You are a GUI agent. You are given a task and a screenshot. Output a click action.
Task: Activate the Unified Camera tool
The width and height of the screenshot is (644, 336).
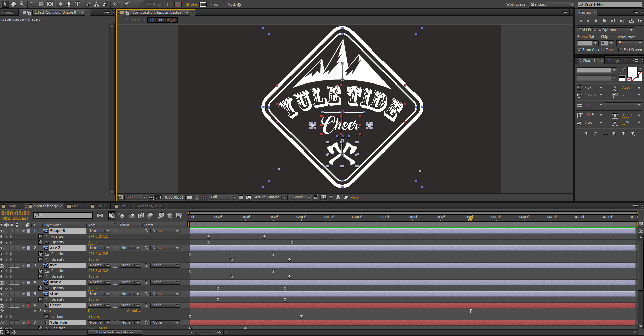[x=41, y=4]
